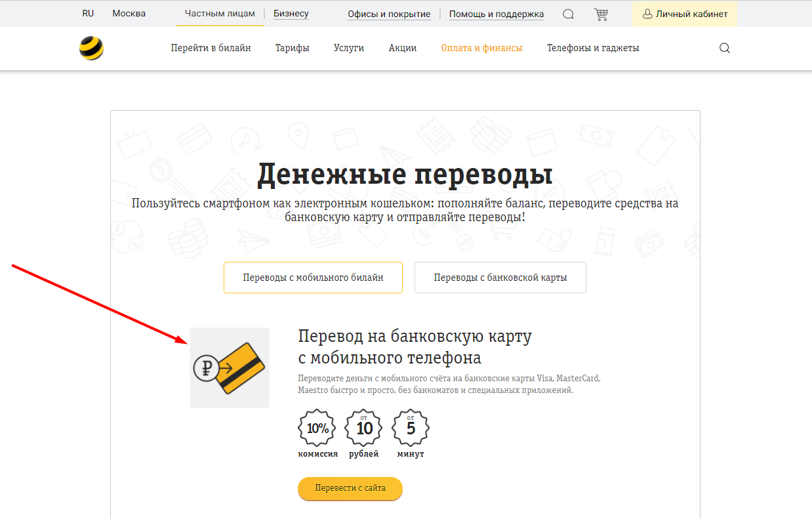Click the search magnifier icon

[x=725, y=48]
